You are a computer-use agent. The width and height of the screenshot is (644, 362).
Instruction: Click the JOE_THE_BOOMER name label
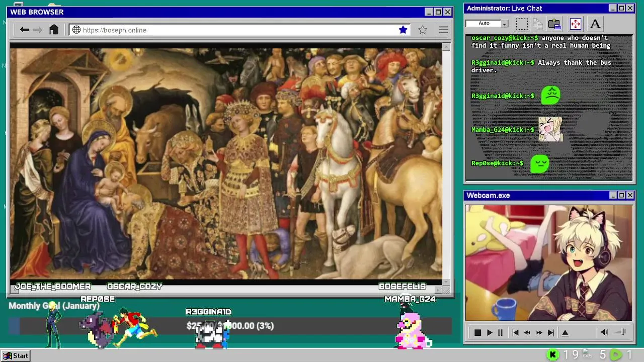tap(53, 286)
